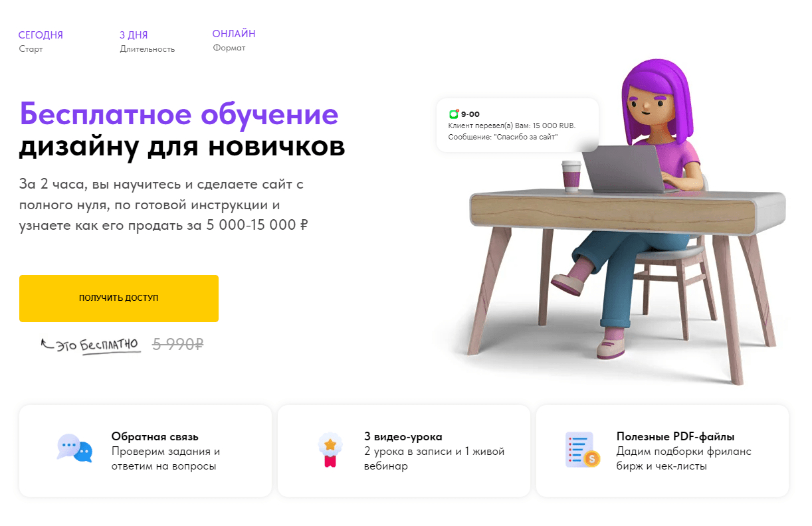812x526 pixels.
Task: Select the 3 ДНЯ duration label
Action: tap(134, 35)
